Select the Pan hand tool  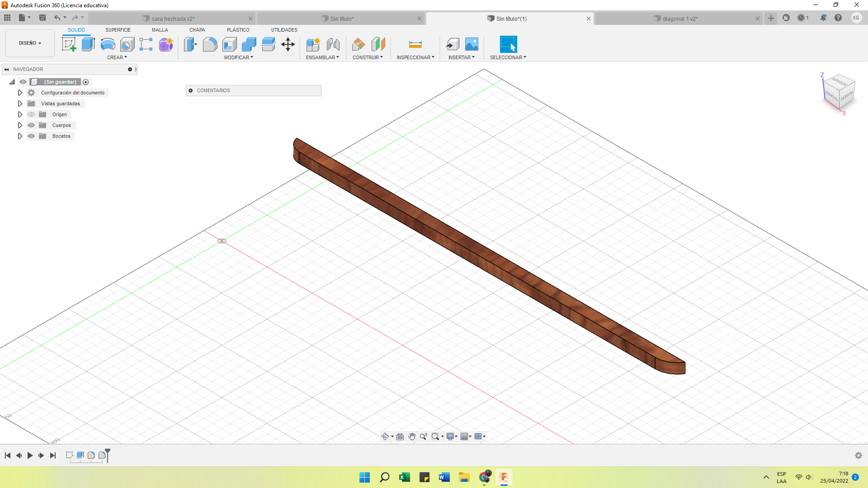click(412, 436)
